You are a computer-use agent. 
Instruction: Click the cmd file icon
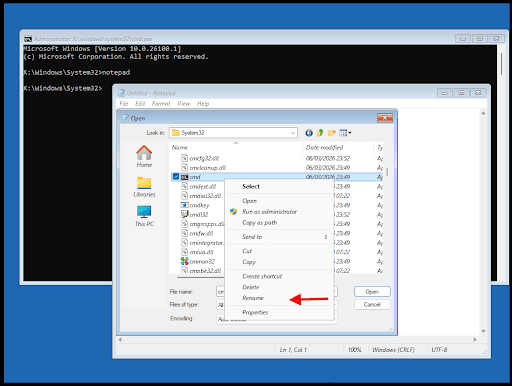coord(184,177)
